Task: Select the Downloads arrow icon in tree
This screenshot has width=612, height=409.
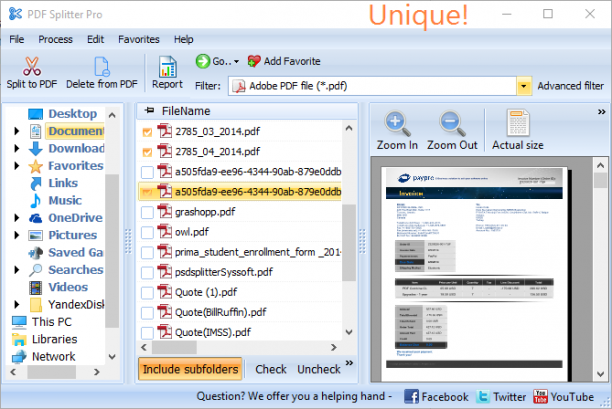Action: coord(36,149)
